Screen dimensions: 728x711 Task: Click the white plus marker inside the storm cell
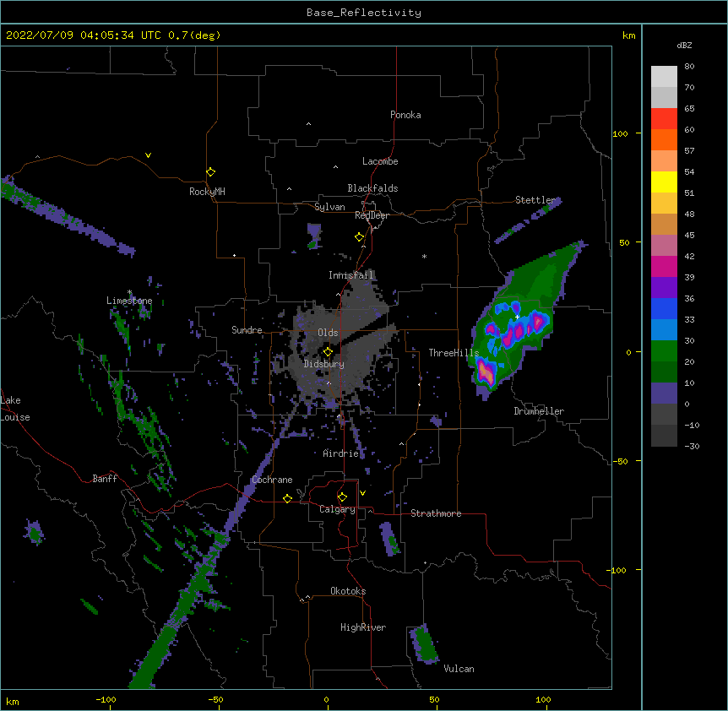click(x=517, y=317)
